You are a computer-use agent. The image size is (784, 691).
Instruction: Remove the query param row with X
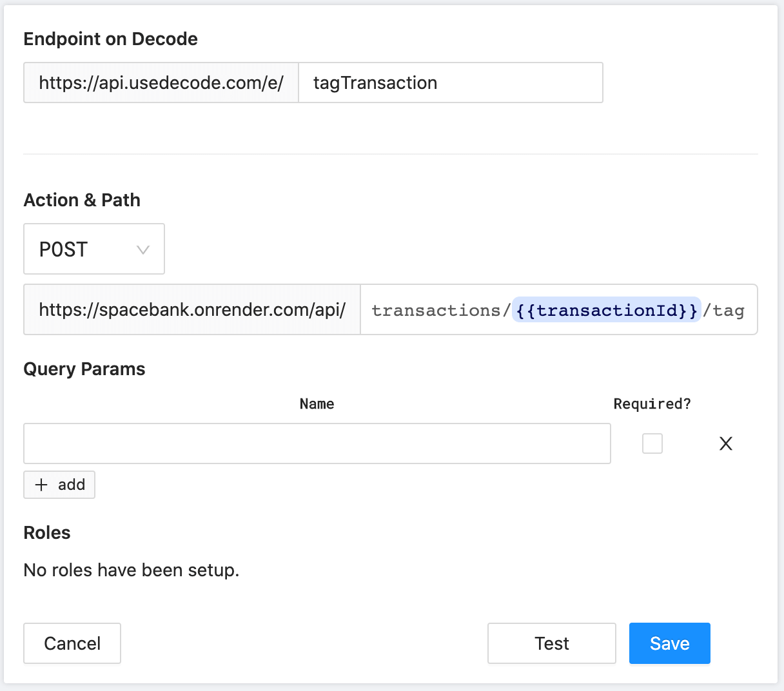(725, 443)
